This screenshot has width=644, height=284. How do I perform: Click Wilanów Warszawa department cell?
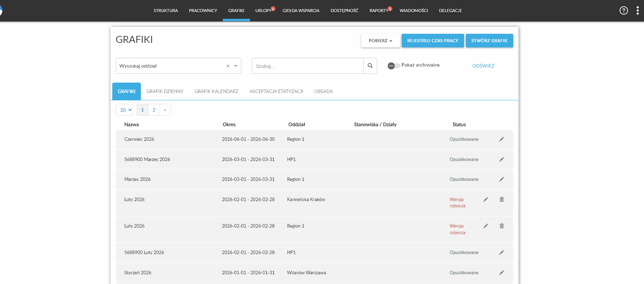(306, 273)
